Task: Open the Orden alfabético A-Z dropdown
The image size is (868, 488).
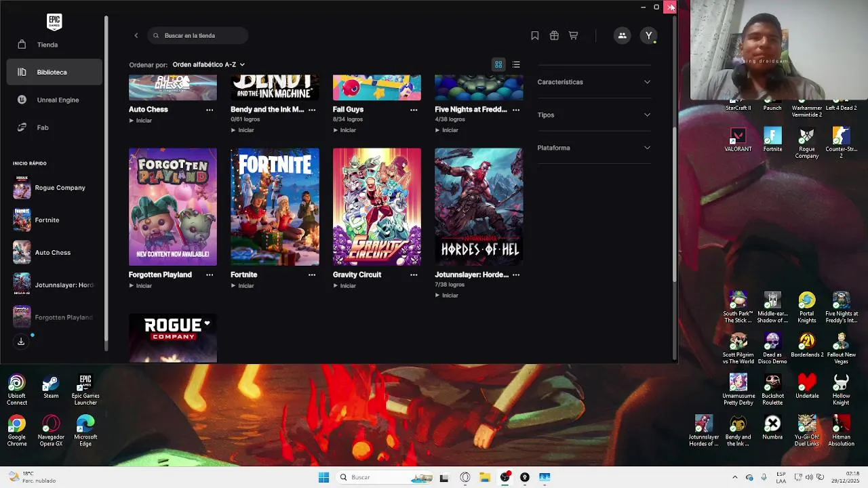Action: [x=208, y=64]
